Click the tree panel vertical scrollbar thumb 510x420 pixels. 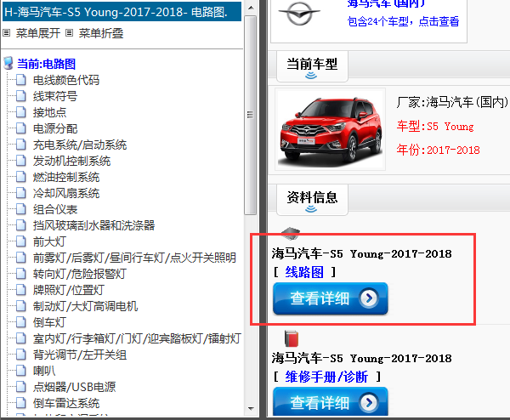click(251, 115)
